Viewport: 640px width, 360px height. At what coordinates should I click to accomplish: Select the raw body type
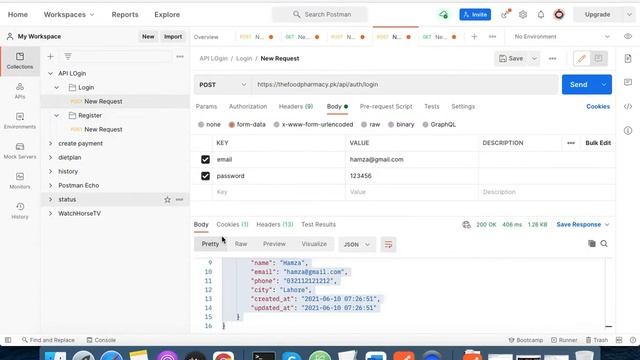click(x=364, y=124)
